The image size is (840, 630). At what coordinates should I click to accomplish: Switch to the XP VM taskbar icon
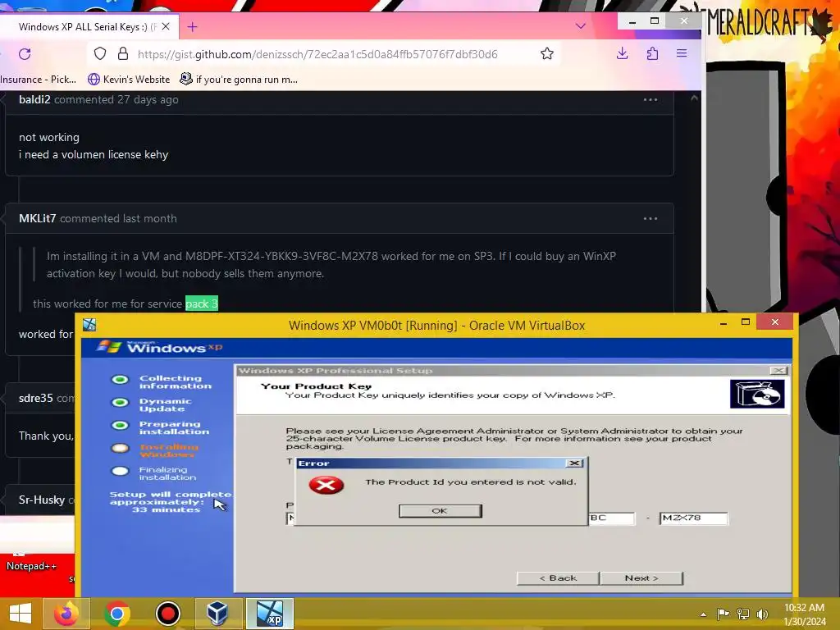point(269,614)
